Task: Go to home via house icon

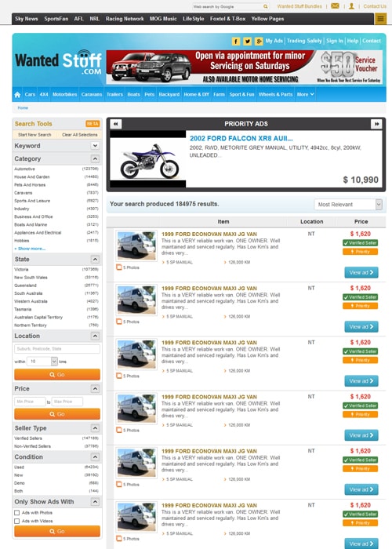Action: [x=17, y=95]
